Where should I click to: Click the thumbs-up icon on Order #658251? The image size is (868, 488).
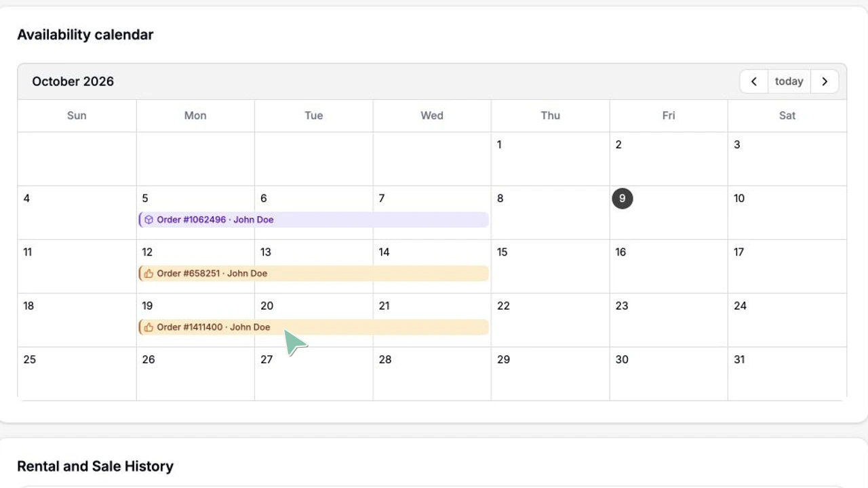[149, 273]
